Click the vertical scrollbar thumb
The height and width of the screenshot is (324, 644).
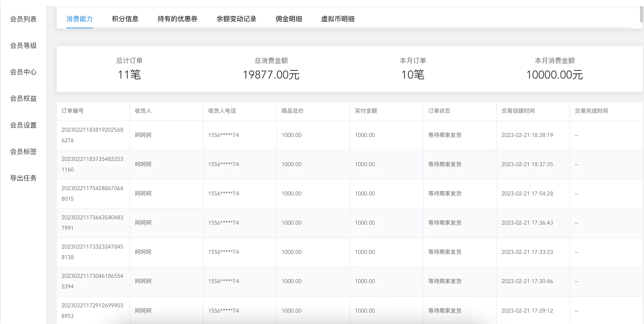pos(641,14)
